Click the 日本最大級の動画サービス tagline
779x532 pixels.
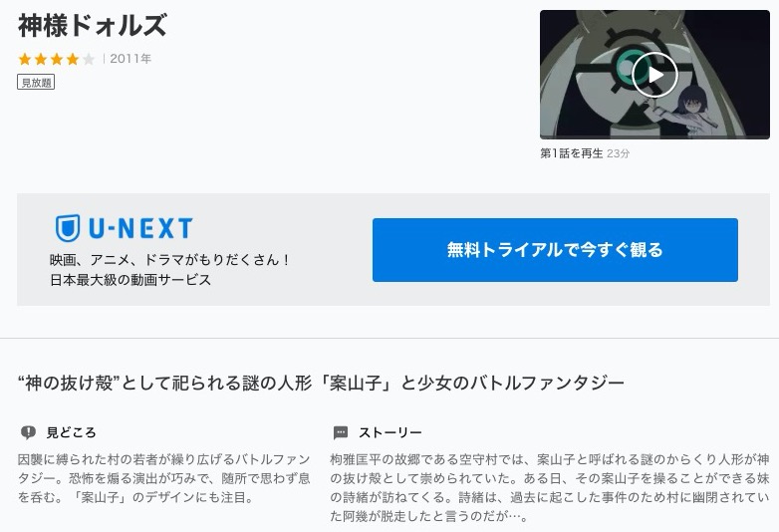coord(130,280)
